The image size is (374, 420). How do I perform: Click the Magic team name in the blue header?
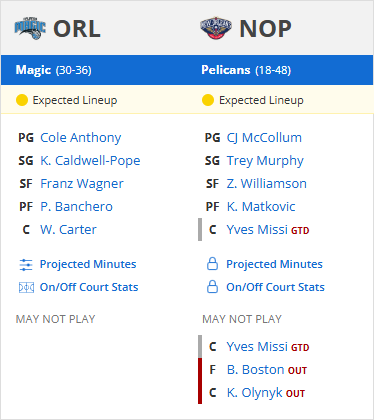click(x=33, y=70)
